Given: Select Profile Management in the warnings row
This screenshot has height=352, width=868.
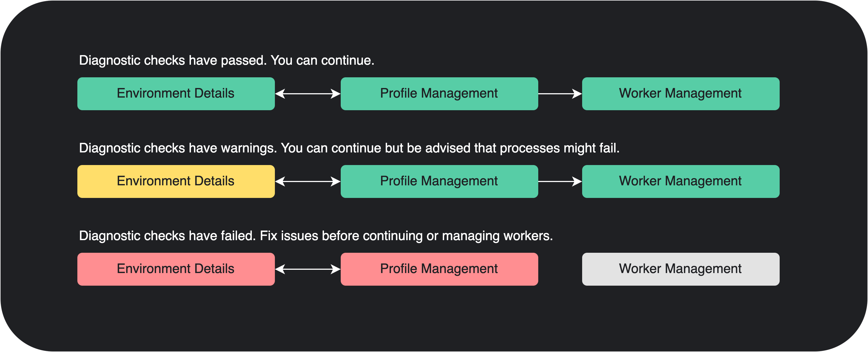Looking at the screenshot, I should 439,181.
